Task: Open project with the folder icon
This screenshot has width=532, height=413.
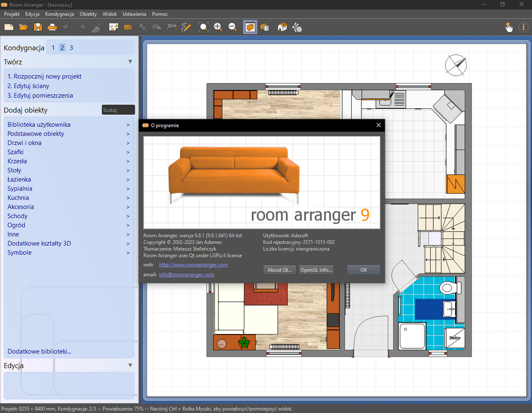Action: 23,27
